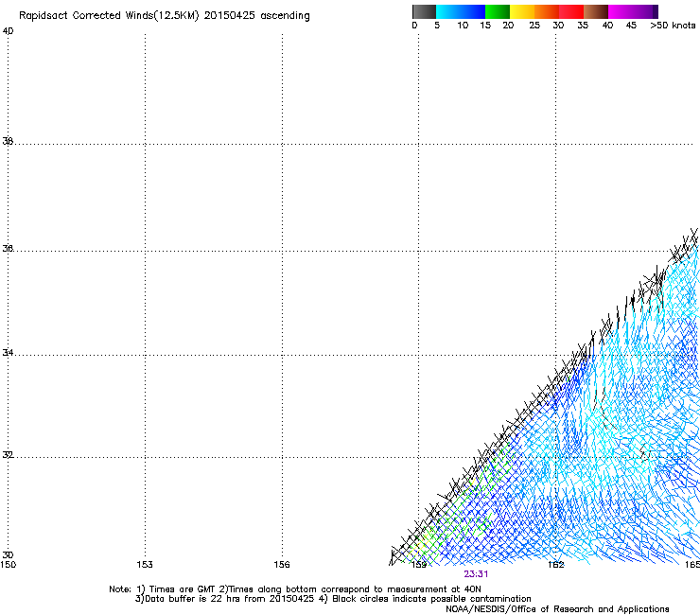The height and width of the screenshot is (615, 700).
Task: Click the latitude label 40
Action: 8,31
